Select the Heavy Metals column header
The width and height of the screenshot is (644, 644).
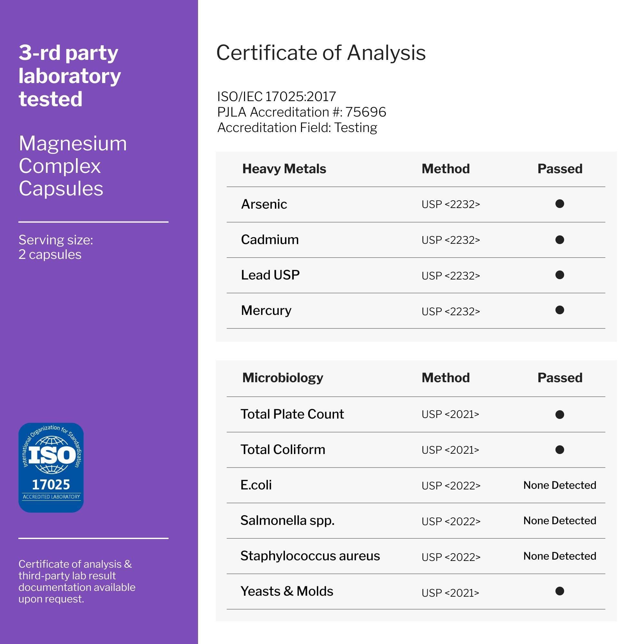coord(284,169)
